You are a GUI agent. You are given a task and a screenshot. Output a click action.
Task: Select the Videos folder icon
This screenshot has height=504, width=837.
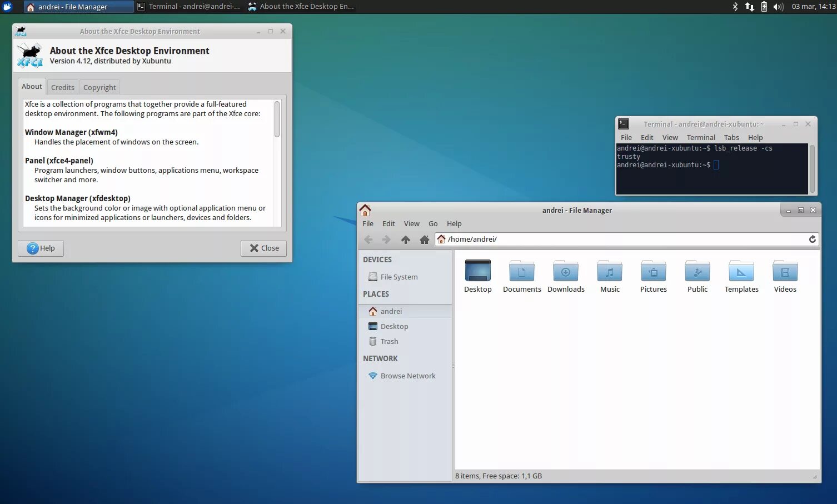(785, 276)
